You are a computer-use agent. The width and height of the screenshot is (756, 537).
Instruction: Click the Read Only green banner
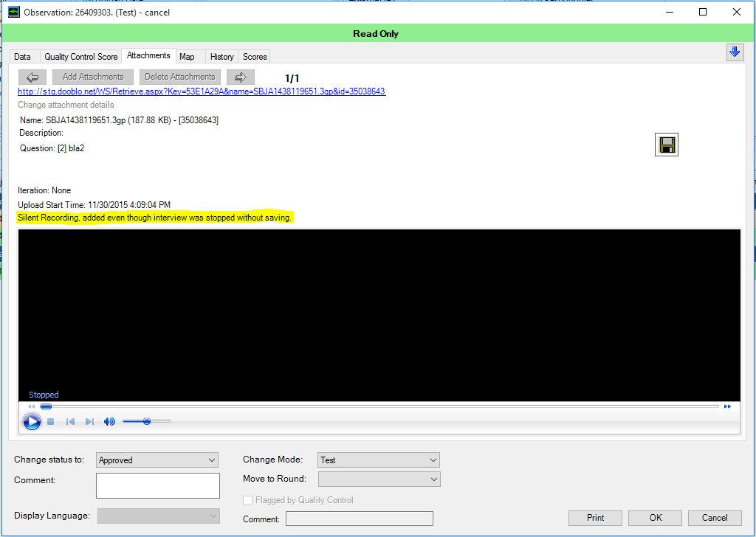tap(376, 34)
